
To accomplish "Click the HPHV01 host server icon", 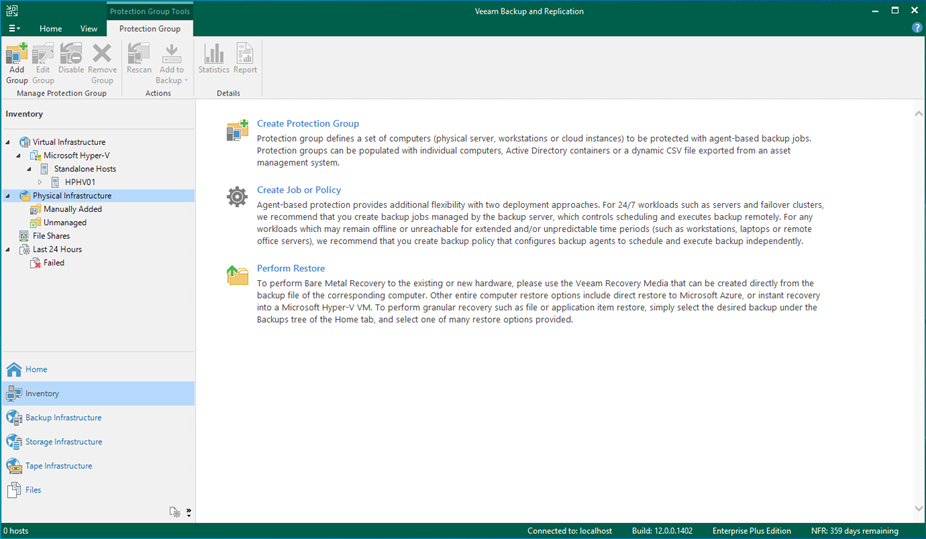I will pyautogui.click(x=55, y=182).
